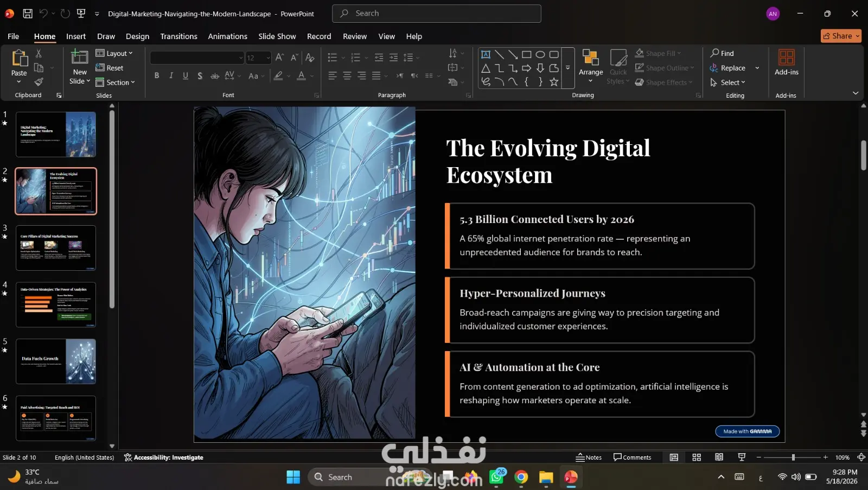Switch to Slide Sorter view

697,457
